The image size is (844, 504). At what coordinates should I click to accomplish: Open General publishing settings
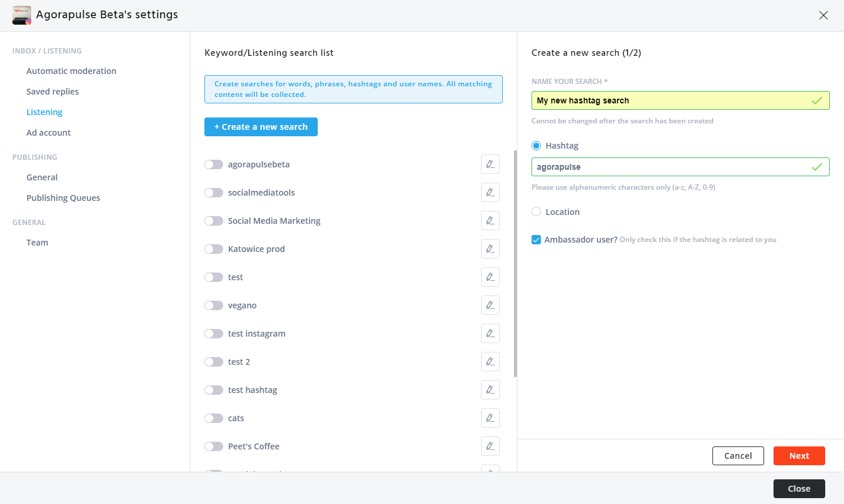pos(42,177)
